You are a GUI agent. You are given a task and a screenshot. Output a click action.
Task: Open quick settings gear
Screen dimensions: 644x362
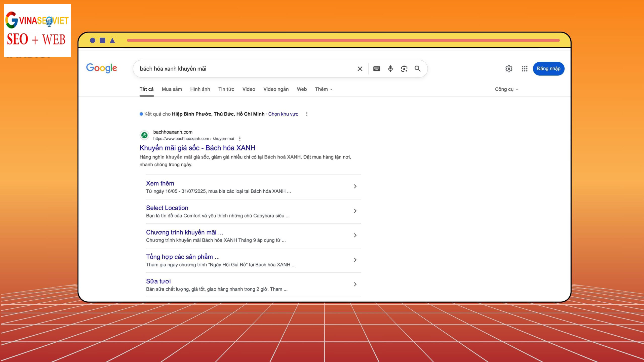tap(509, 69)
